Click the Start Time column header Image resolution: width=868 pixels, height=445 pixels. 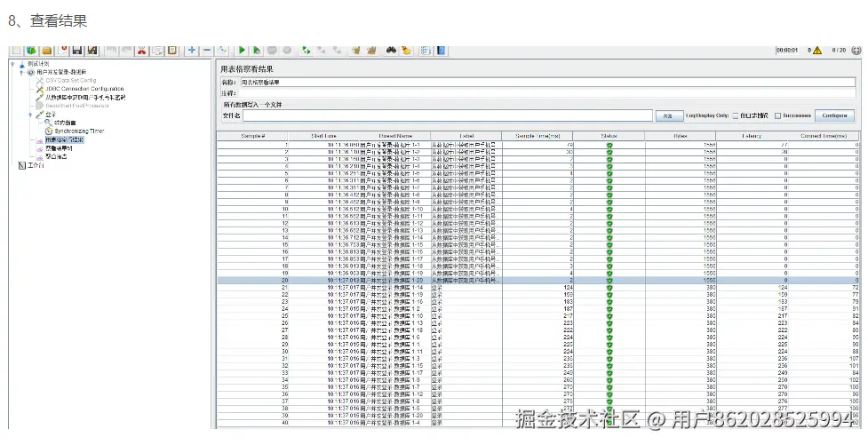tap(324, 136)
